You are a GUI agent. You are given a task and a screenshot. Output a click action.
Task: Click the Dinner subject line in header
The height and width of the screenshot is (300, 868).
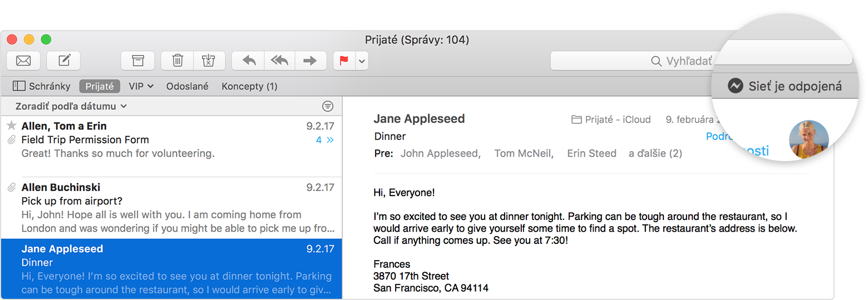(x=390, y=136)
